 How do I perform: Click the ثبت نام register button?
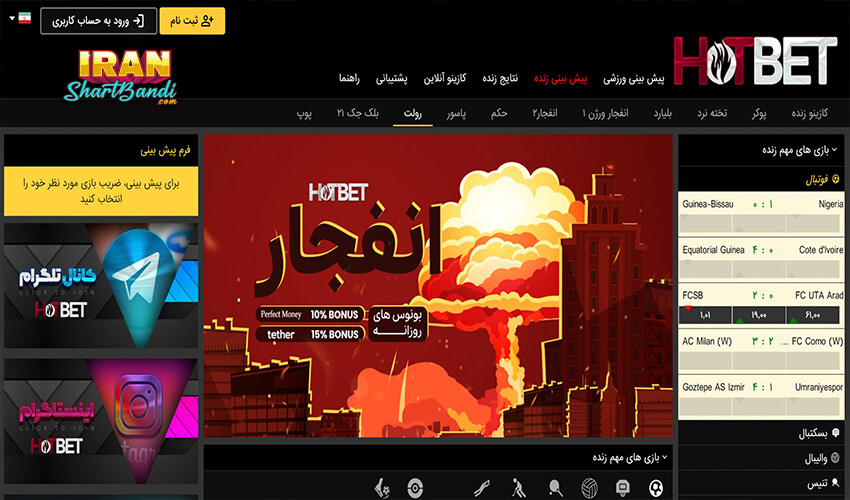[x=192, y=21]
